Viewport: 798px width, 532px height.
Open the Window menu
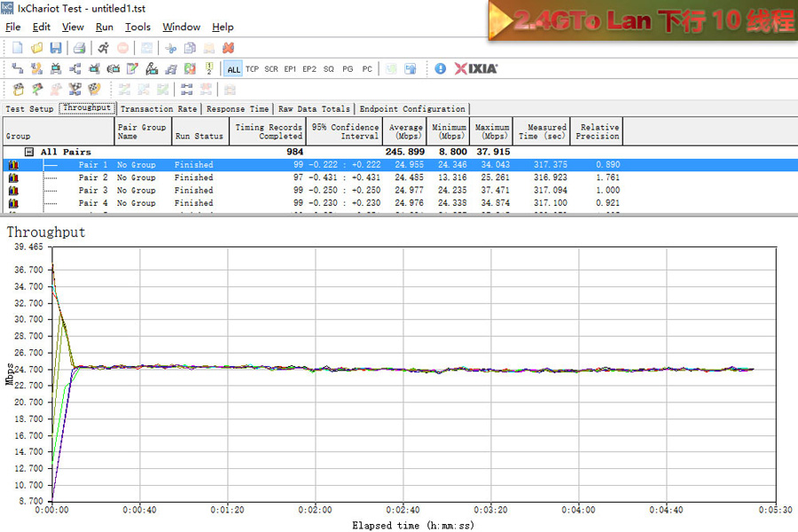181,27
